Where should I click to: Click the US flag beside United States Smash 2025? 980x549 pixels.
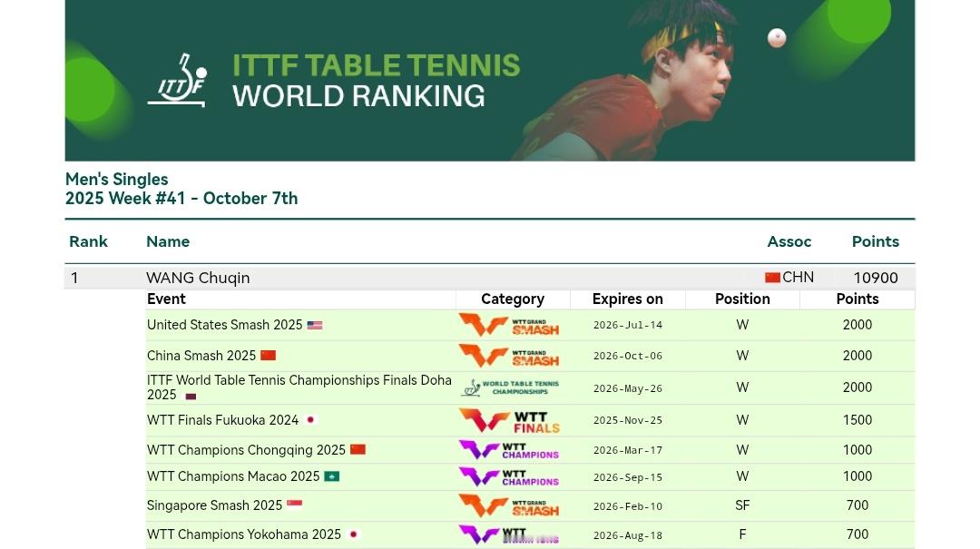click(x=315, y=325)
